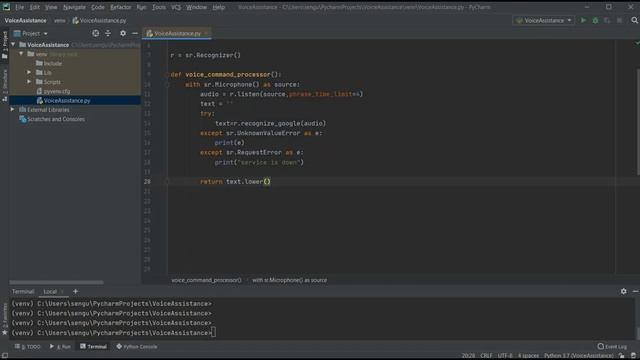
Task: Click the 4 spaces indent indicator
Action: [528, 356]
